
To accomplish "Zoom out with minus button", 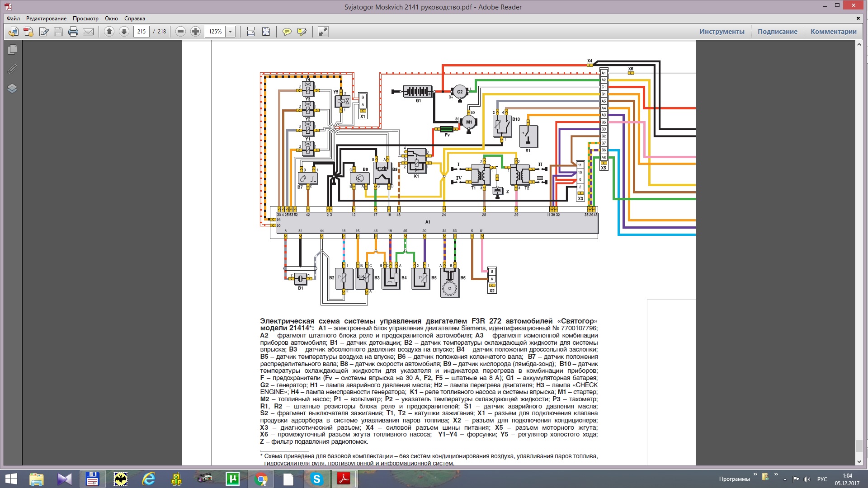I will pos(180,32).
